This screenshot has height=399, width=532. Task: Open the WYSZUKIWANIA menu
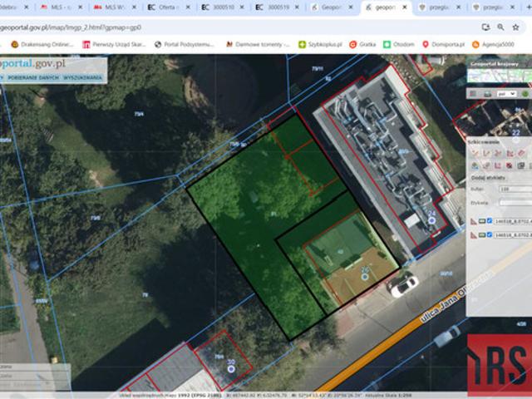click(x=83, y=77)
